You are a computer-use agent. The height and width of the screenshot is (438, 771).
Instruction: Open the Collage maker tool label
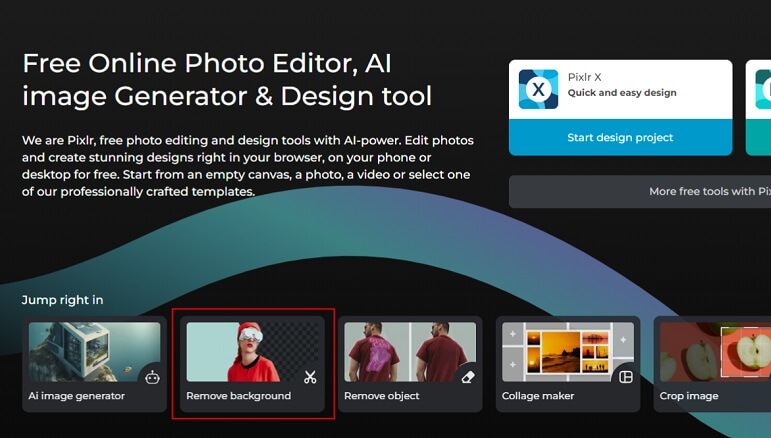tap(538, 396)
